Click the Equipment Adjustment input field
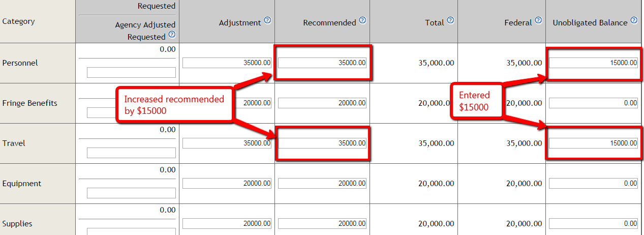644x235 pixels. point(227,183)
